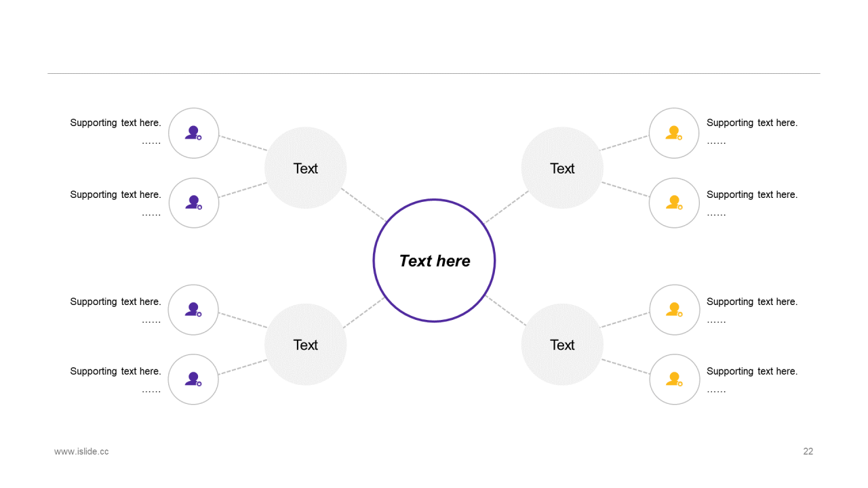Select the upper-right gray Text circle
Viewport: 868px width, 488px height.
tap(562, 168)
